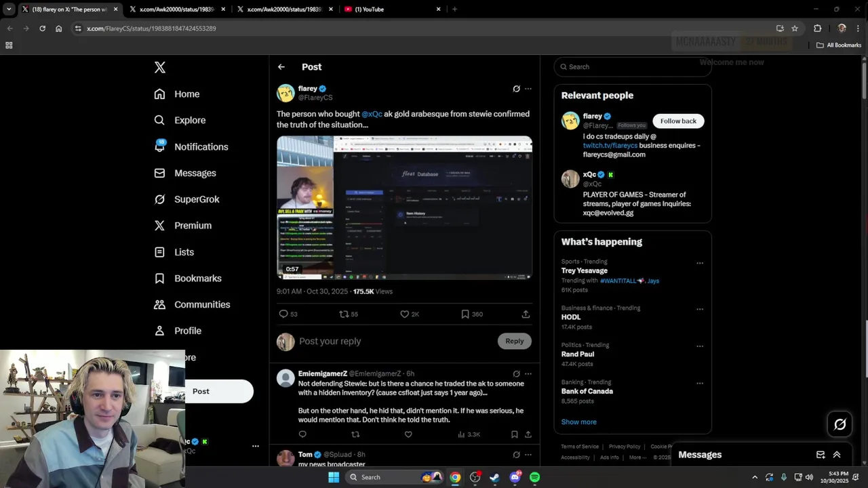Image resolution: width=868 pixels, height=488 pixels.
Task: Click the browser home button
Action: (59, 28)
